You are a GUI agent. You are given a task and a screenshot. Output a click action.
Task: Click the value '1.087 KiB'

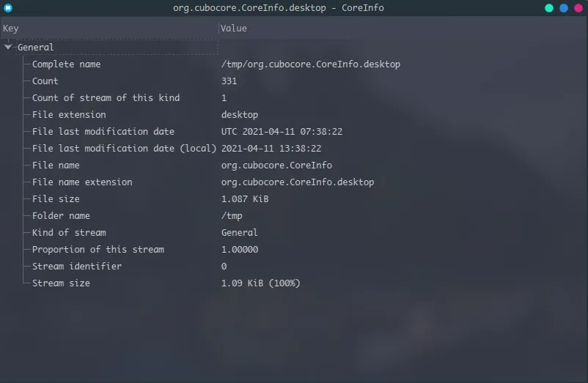click(245, 198)
